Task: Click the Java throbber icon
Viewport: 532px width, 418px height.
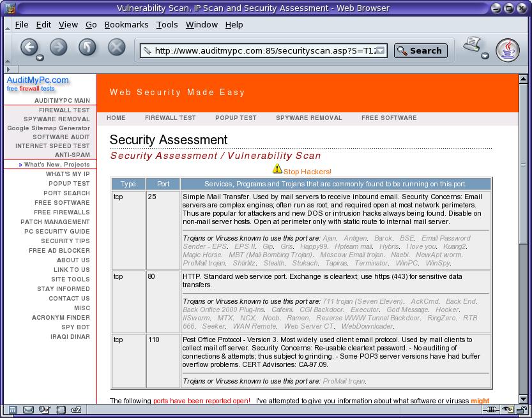Action: coord(508,50)
